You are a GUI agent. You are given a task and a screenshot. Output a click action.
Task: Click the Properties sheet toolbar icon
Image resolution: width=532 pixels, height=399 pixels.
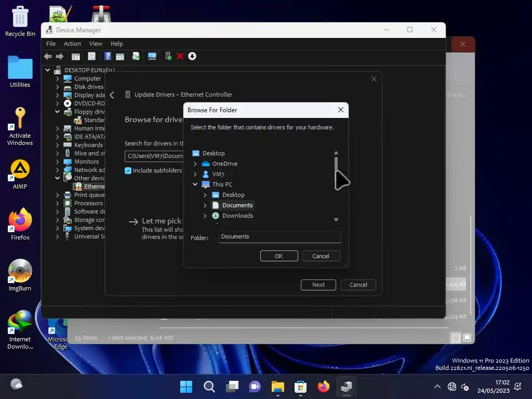coord(91,56)
